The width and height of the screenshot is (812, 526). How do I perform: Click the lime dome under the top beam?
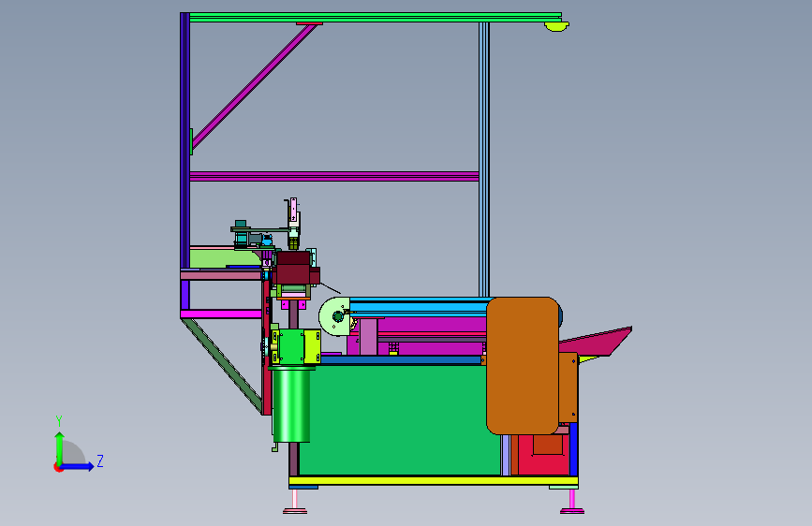tap(556, 26)
